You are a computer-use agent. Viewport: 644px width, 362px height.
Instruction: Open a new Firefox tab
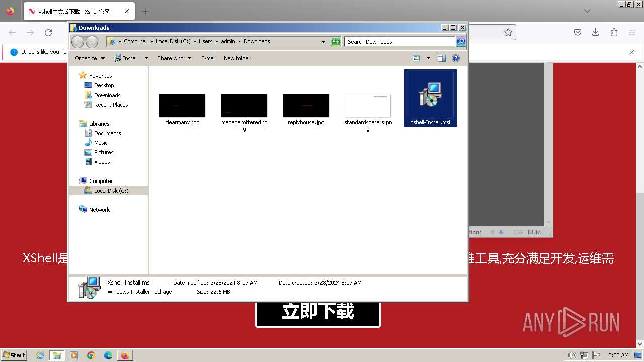click(145, 11)
